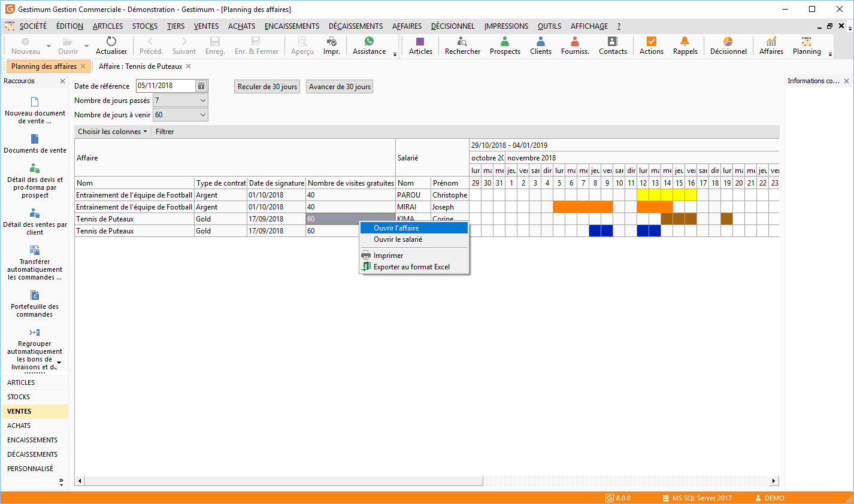Refresh with the Actualiser icon
Viewport: 854px width, 504px height.
[x=111, y=45]
